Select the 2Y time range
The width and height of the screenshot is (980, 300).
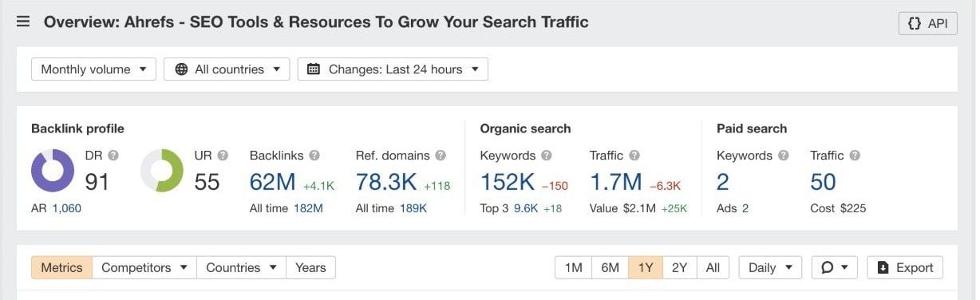(x=679, y=268)
